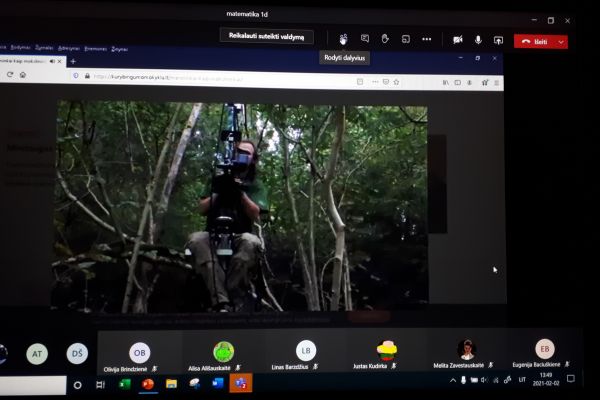Open more actions ellipsis menu

click(426, 39)
